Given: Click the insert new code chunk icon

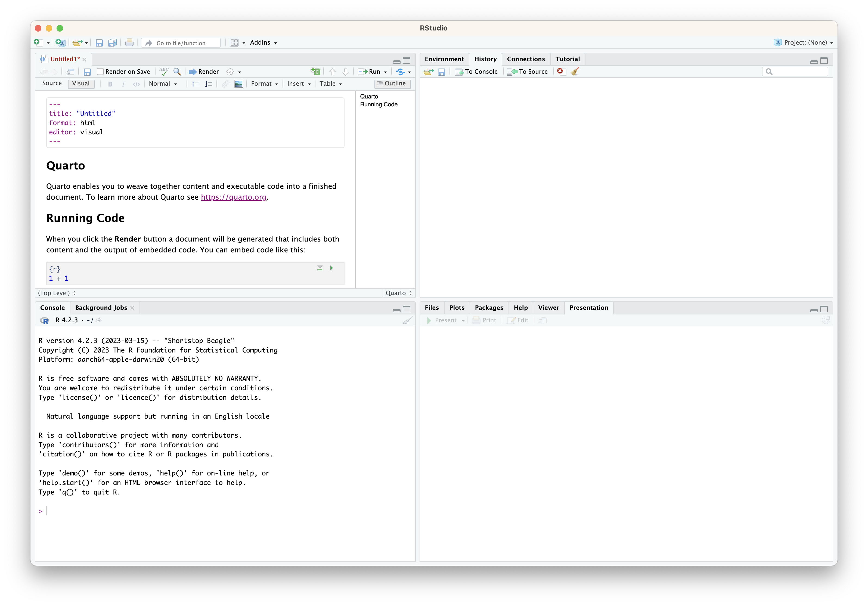Looking at the screenshot, I should click(315, 72).
